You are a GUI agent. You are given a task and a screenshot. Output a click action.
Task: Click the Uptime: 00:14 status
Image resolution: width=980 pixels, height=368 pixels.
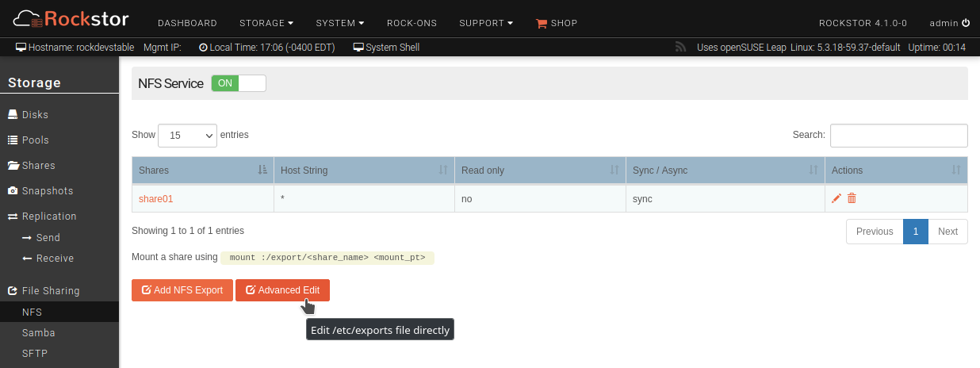pyautogui.click(x=936, y=48)
